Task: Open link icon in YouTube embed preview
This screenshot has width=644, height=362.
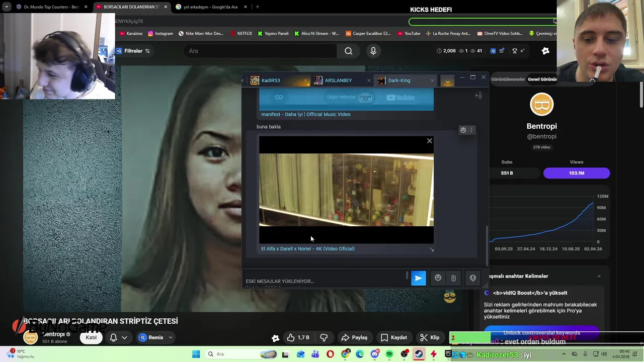Action: coord(279,97)
